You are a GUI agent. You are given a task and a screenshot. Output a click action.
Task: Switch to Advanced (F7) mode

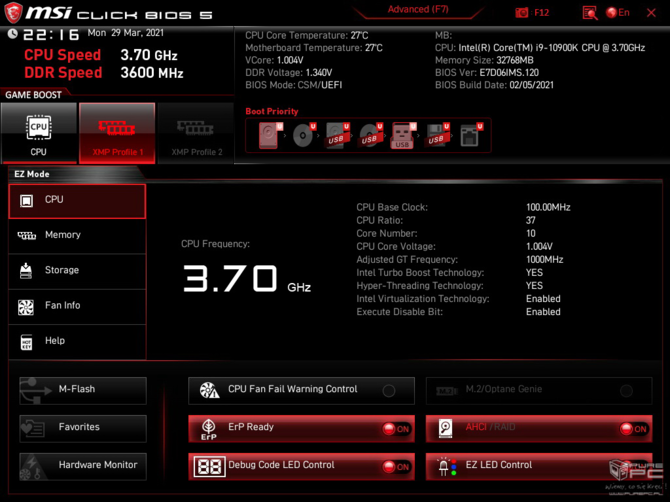(x=418, y=9)
